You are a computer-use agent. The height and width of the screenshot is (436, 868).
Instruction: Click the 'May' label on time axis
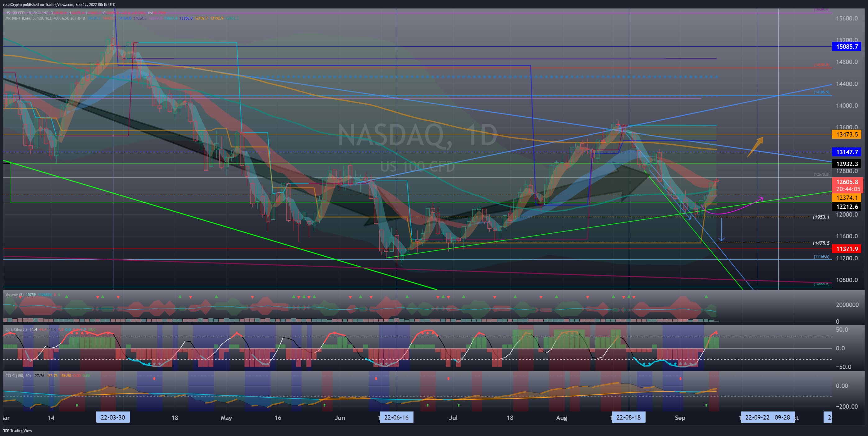click(x=226, y=418)
